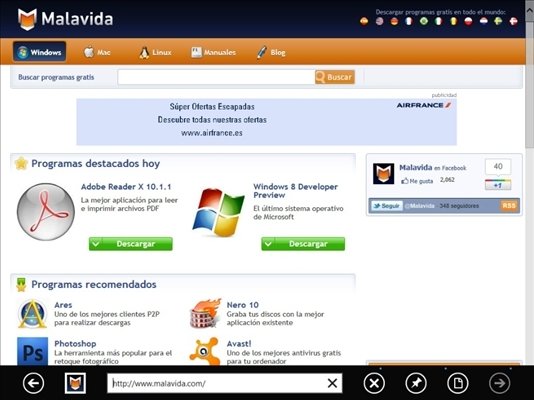Click the Malavida site thumbnail in browser bar
534x400 pixels.
(x=75, y=383)
